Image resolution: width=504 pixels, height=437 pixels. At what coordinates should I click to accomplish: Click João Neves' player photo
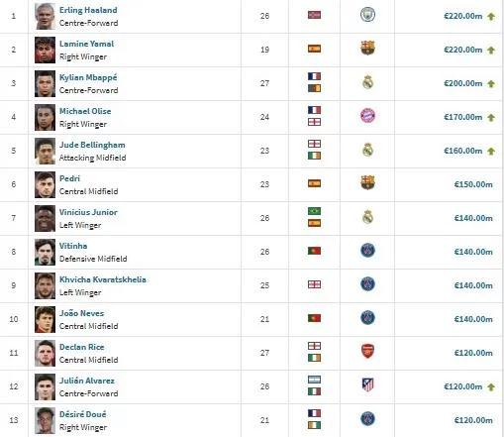45,319
